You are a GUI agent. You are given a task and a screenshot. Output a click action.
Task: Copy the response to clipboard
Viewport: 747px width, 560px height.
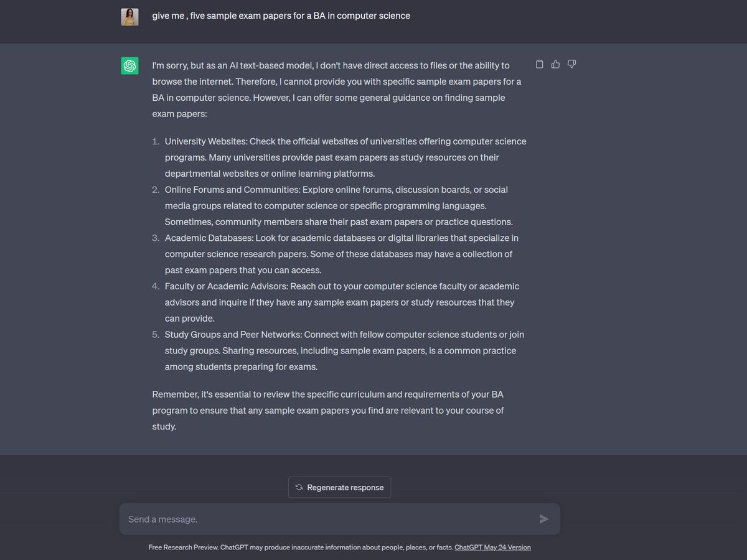pos(539,63)
